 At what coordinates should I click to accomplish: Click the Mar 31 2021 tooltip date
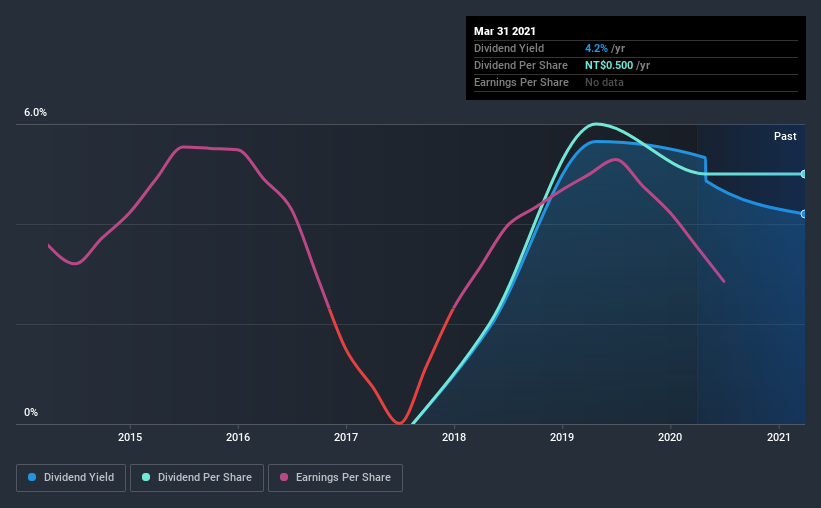505,31
